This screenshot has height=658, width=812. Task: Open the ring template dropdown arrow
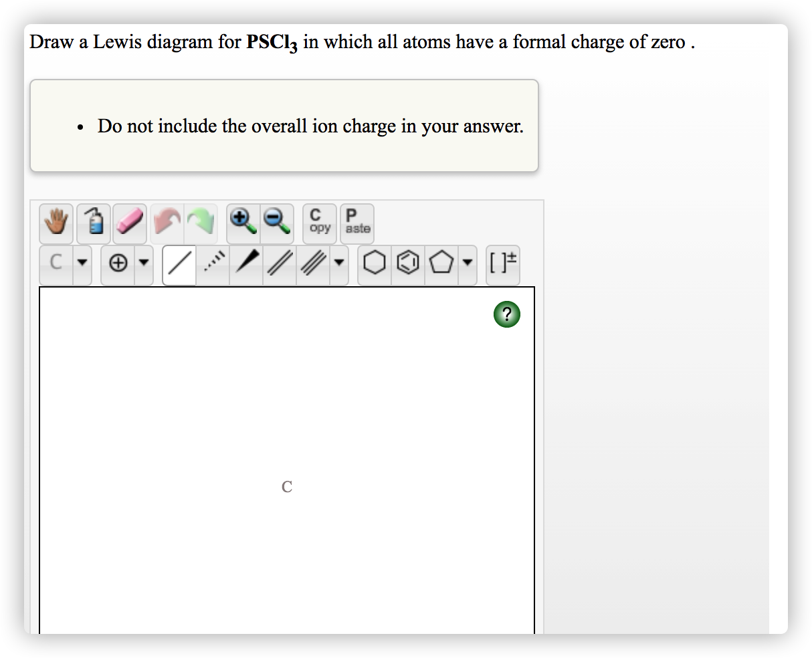[468, 263]
